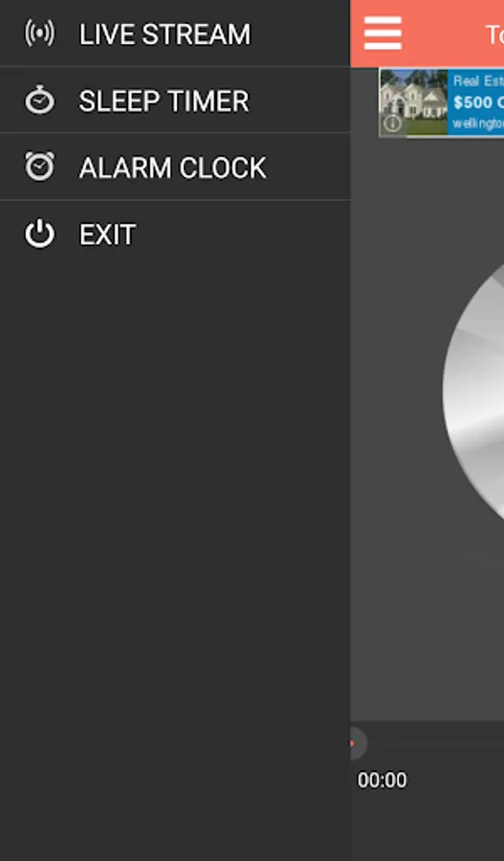Click the seek bar knob
Screen dimensions: 504x861
358,744
